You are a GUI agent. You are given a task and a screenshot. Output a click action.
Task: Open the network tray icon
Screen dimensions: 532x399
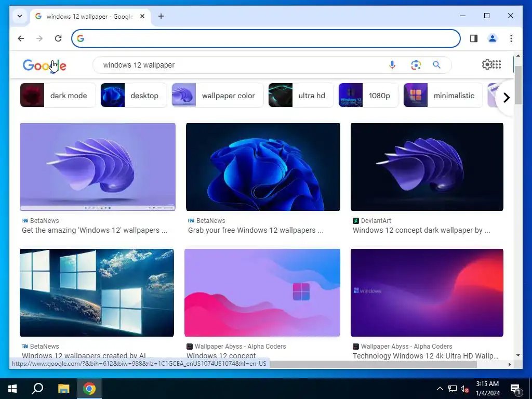tap(453, 389)
